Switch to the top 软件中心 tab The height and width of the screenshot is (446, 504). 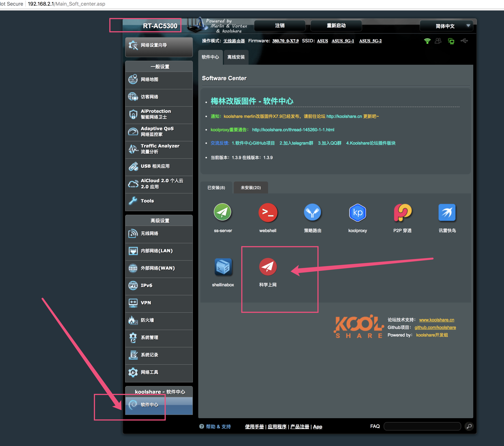[x=210, y=57]
